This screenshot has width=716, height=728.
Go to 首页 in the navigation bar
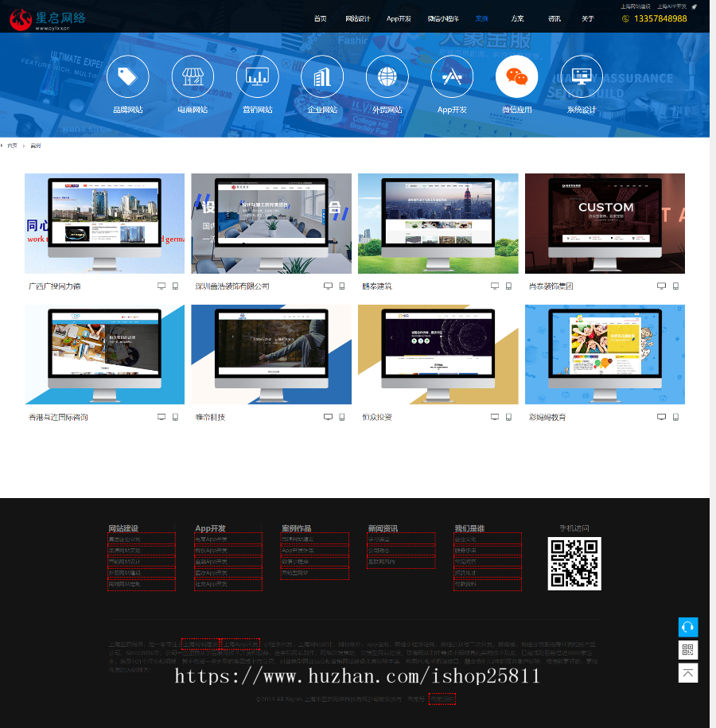[320, 18]
